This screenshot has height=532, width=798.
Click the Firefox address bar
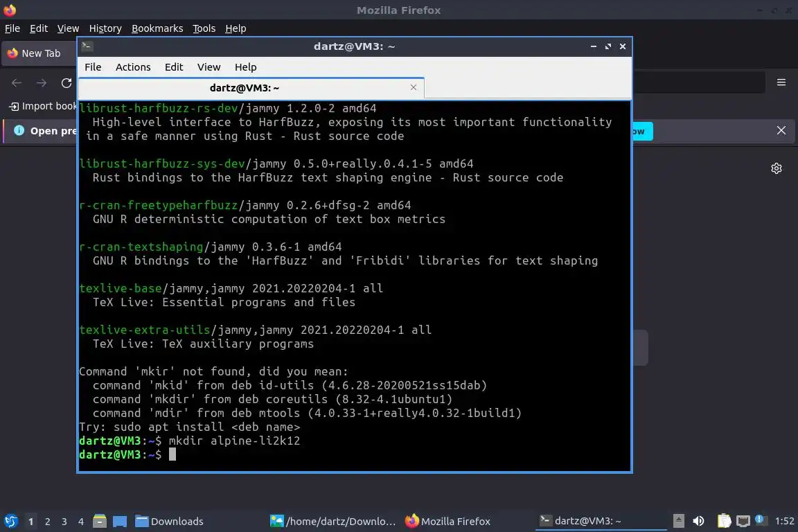698,82
